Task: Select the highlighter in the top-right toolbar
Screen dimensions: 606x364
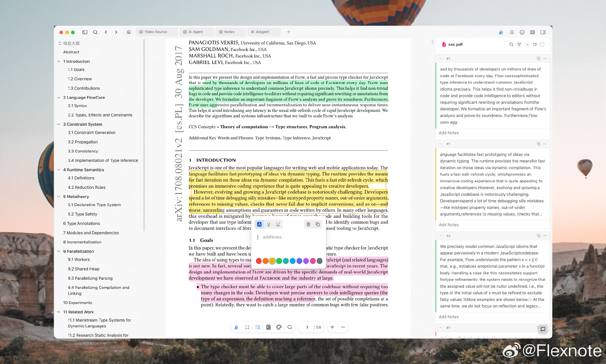Action: point(501,32)
